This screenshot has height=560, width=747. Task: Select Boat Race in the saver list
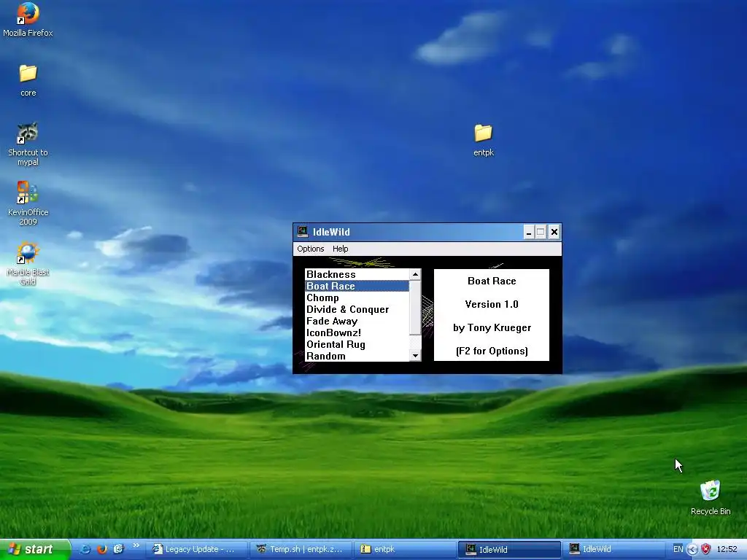[x=357, y=286]
